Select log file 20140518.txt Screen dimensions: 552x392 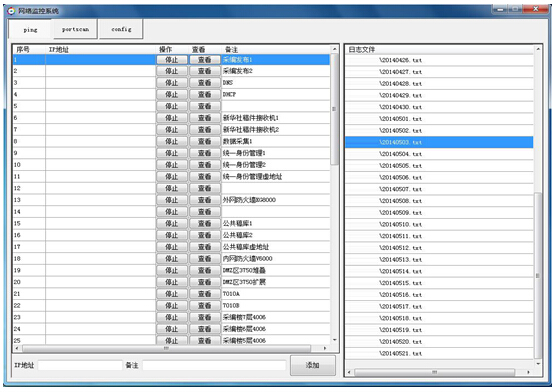pos(439,318)
